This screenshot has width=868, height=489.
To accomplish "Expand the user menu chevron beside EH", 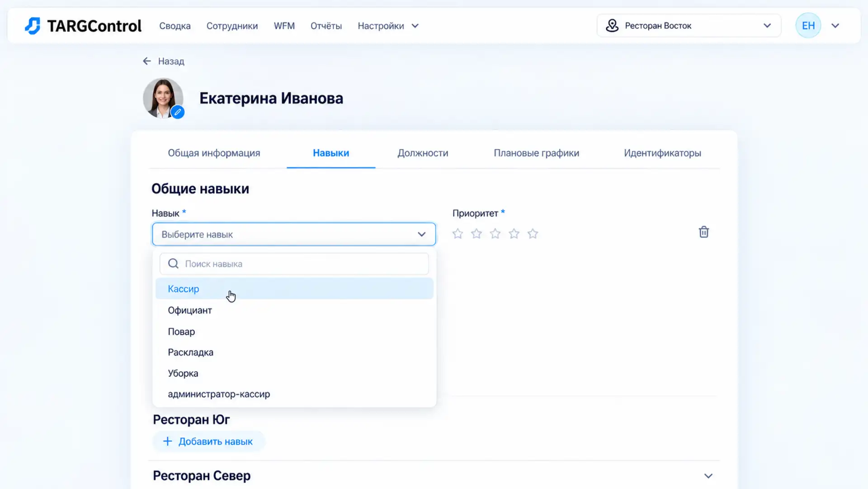I will coord(835,26).
